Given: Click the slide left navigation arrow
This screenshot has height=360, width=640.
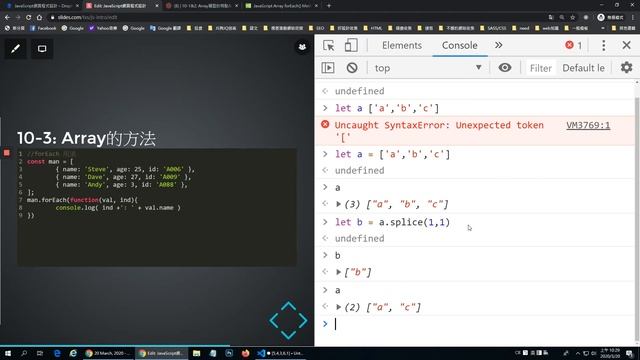Looking at the screenshot, I should tap(274, 320).
